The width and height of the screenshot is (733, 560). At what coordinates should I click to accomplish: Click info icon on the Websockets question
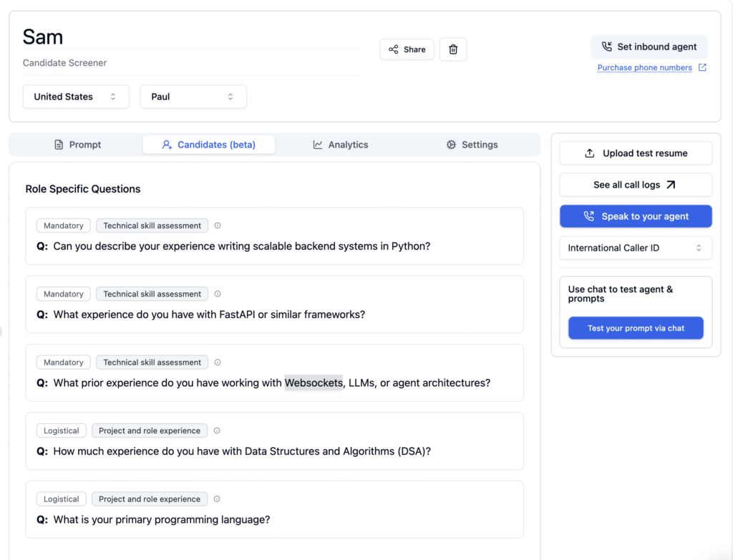[218, 362]
